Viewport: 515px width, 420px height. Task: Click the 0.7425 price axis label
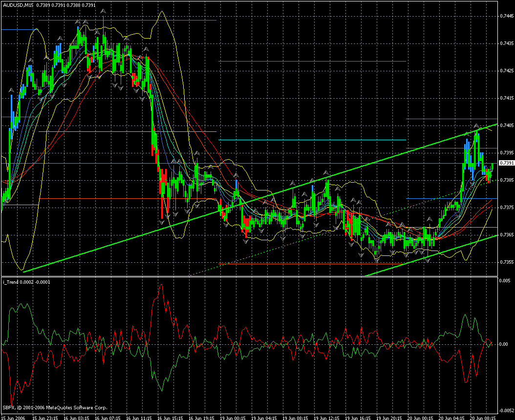pos(507,71)
